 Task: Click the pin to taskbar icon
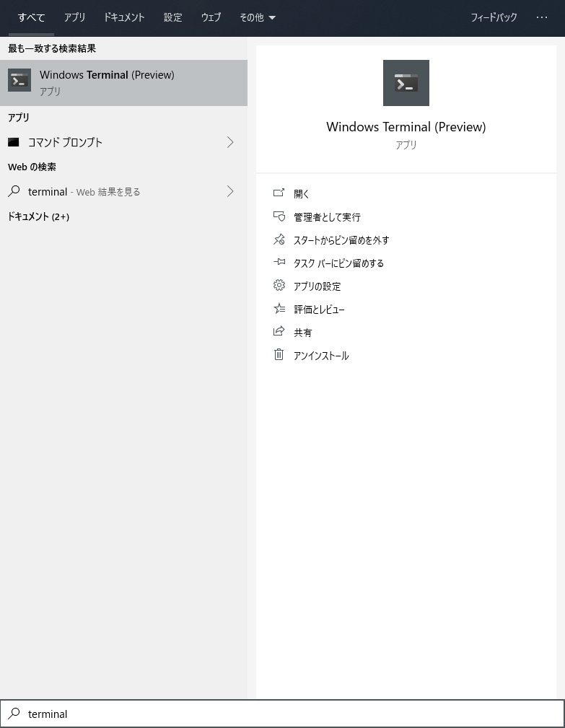[279, 263]
